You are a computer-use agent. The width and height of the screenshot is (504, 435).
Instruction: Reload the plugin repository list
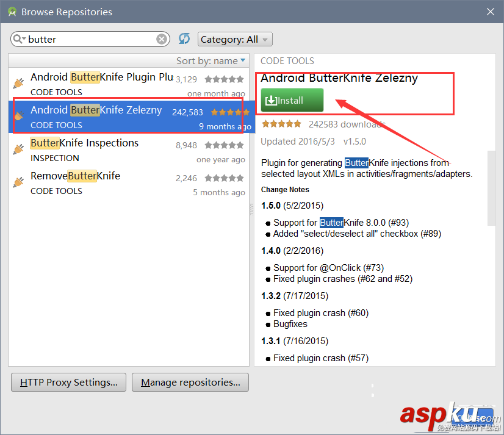click(184, 39)
